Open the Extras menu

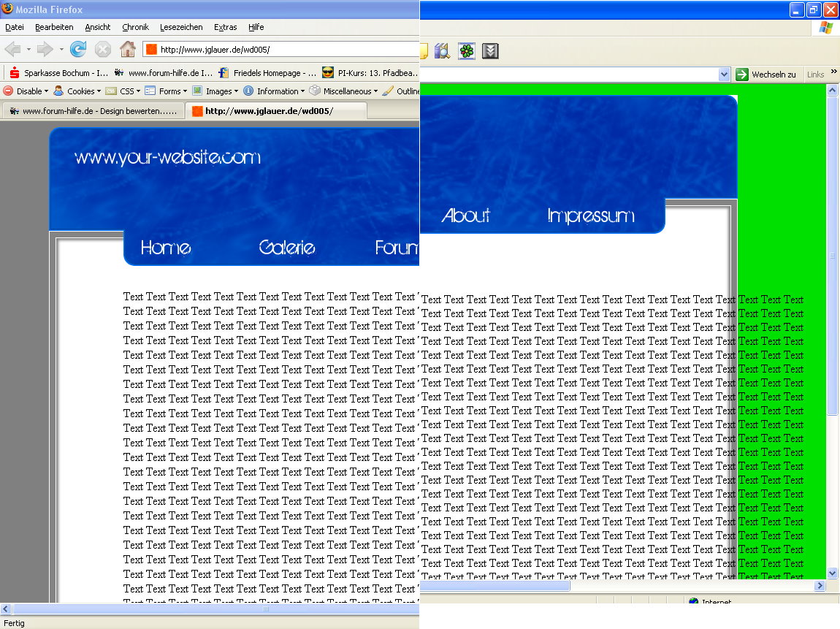(225, 27)
